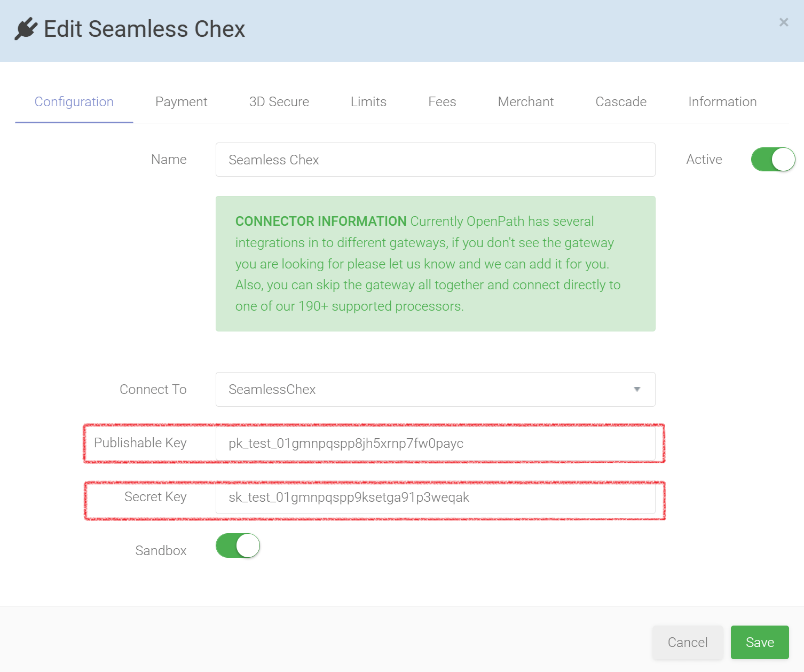
Task: Click the Save button
Action: pyautogui.click(x=760, y=642)
